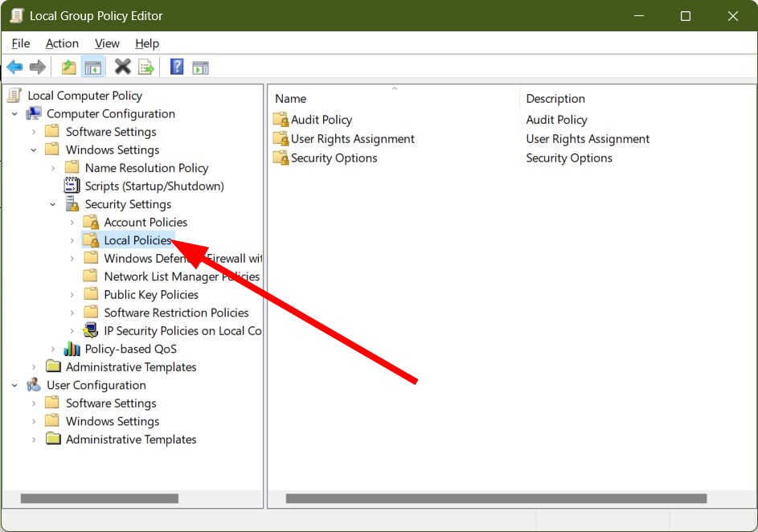Expand the Policy-based QoS node
Viewport: 758px width, 532px height.
pyautogui.click(x=53, y=349)
